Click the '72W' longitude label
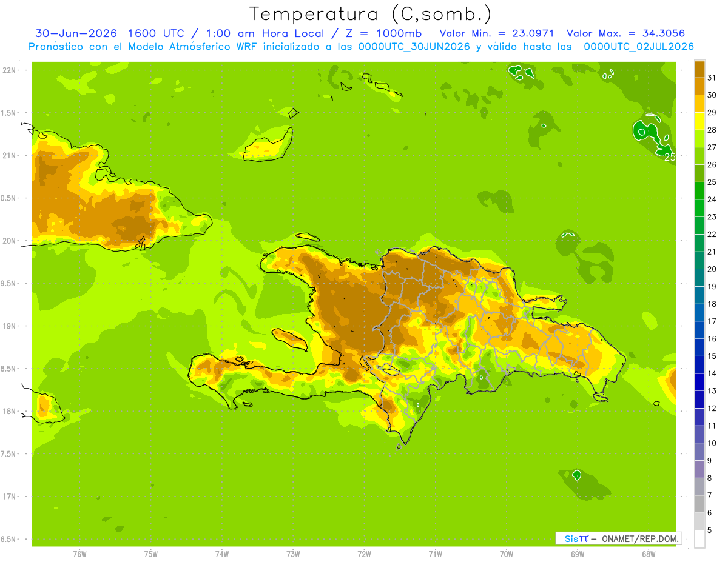The image size is (728, 562). pyautogui.click(x=365, y=554)
